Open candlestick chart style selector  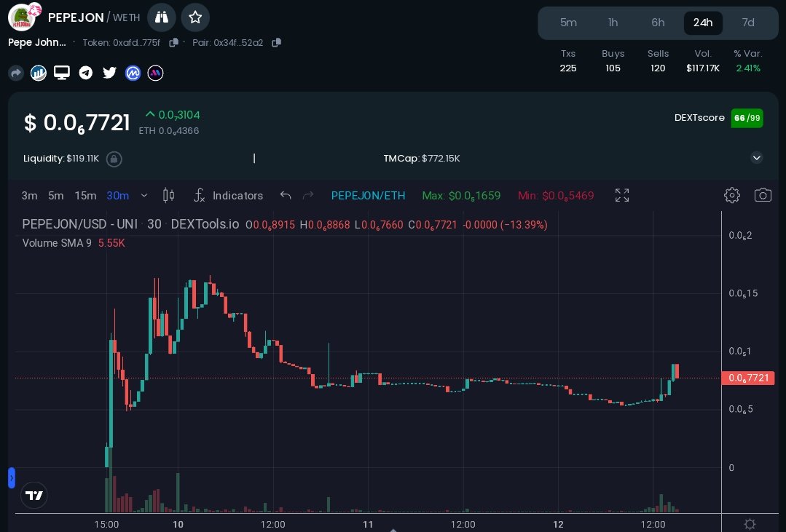coord(169,195)
